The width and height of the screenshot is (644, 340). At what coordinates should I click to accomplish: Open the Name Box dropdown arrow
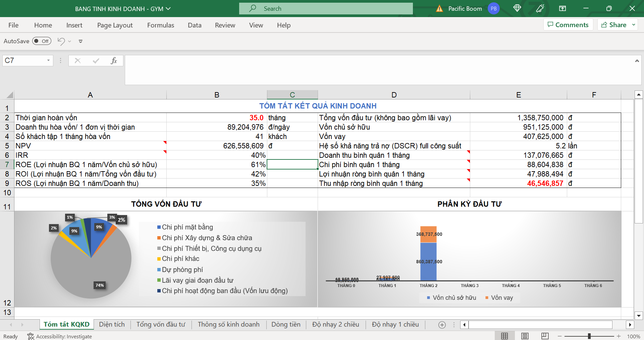point(48,61)
